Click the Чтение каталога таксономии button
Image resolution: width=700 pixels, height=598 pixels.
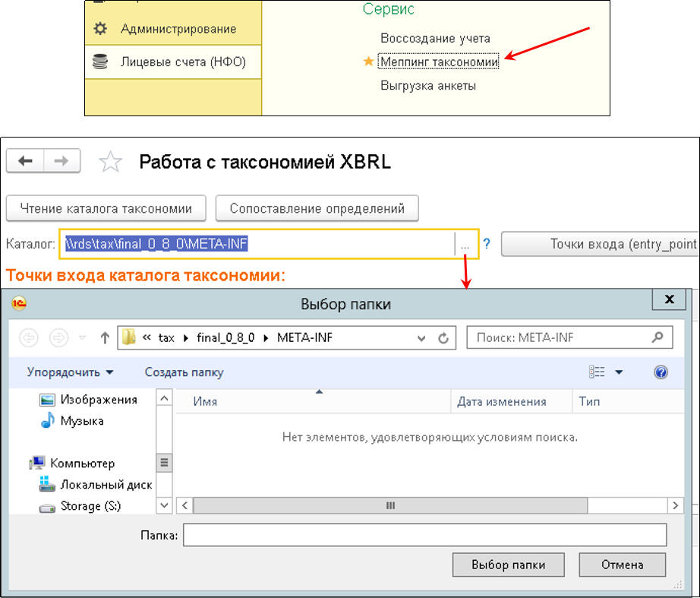(x=106, y=208)
